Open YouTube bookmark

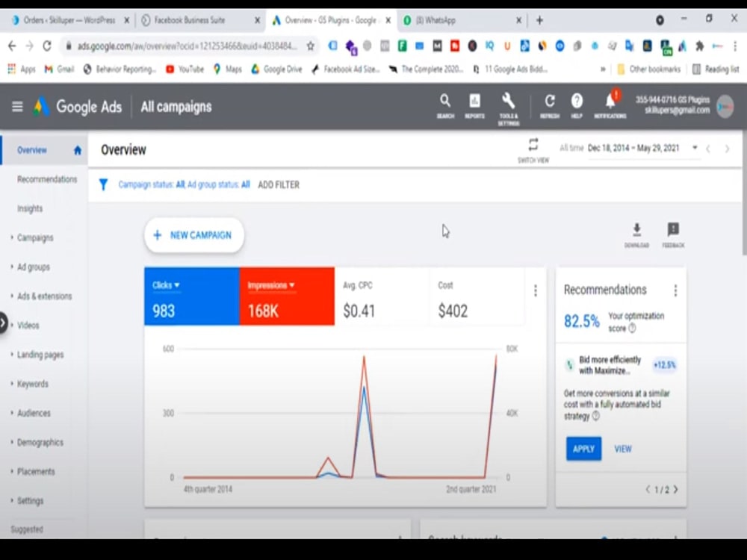coord(185,69)
